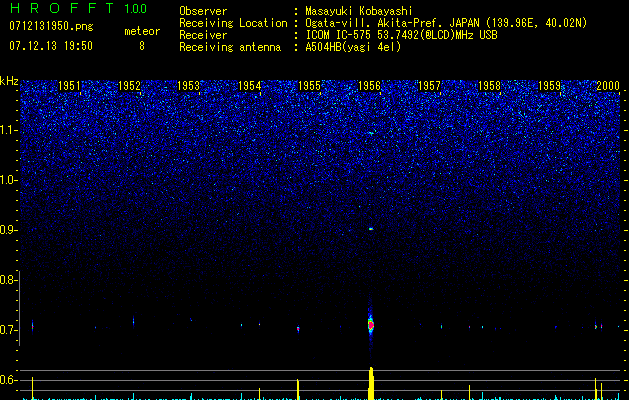
Task: Click the 1956 time marker
Action: pos(369,86)
